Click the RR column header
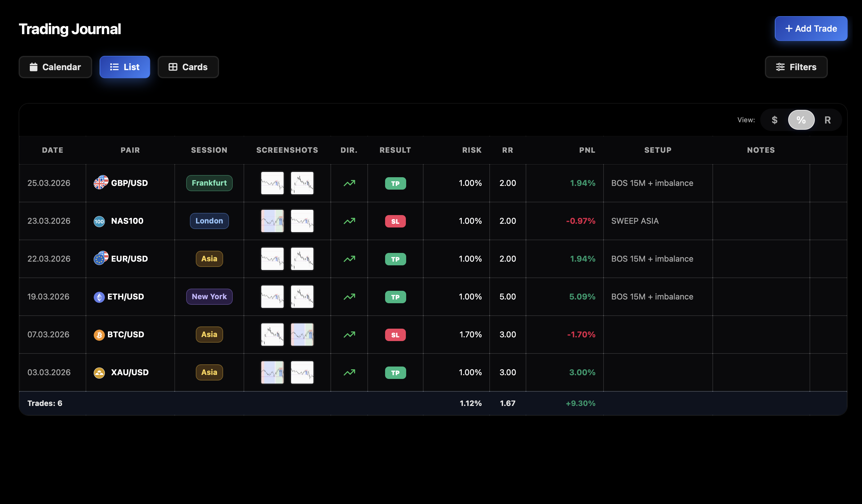 point(508,150)
